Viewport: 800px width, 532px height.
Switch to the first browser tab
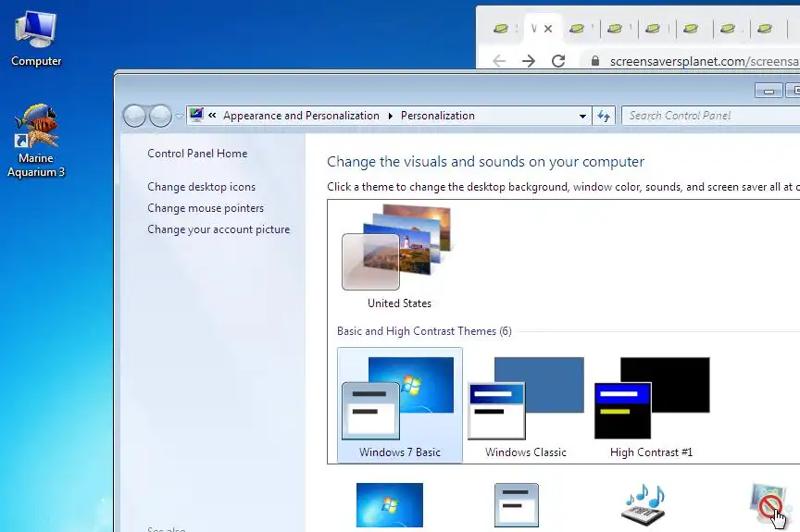(501, 29)
